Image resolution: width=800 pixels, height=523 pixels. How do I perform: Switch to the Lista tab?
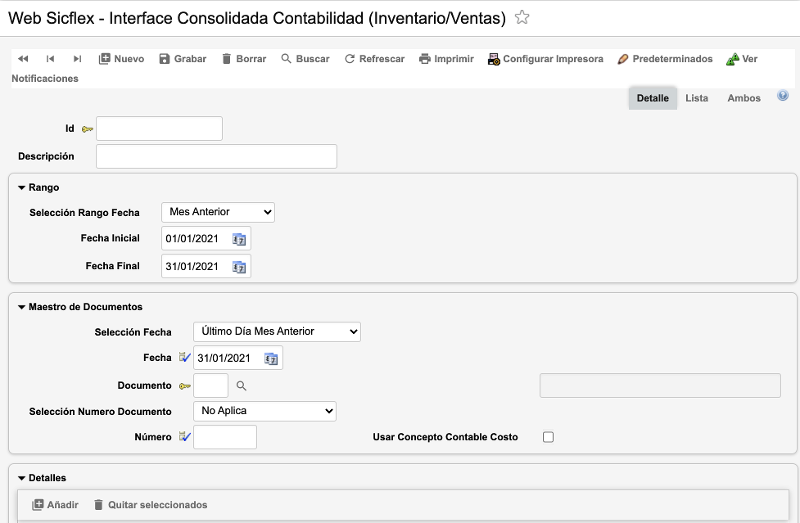[696, 98]
